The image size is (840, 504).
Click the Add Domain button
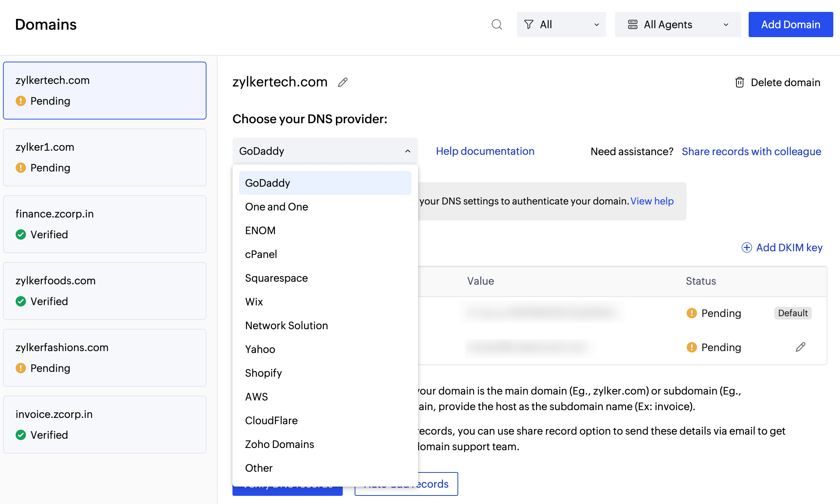tap(791, 24)
